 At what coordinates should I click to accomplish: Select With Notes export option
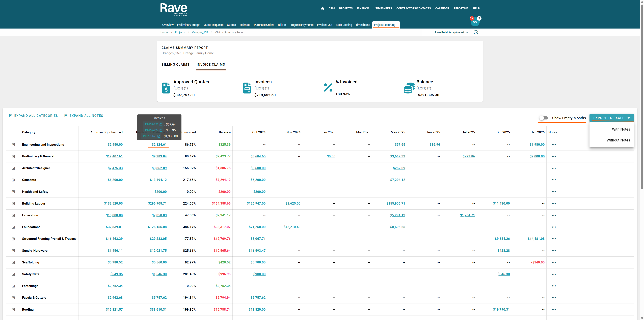pos(621,129)
